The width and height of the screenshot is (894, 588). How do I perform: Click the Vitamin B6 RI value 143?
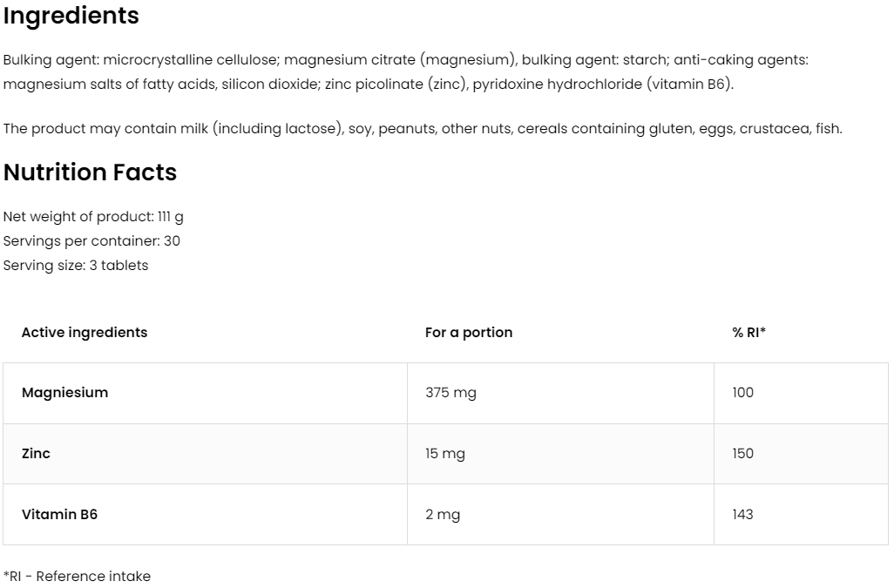(742, 515)
